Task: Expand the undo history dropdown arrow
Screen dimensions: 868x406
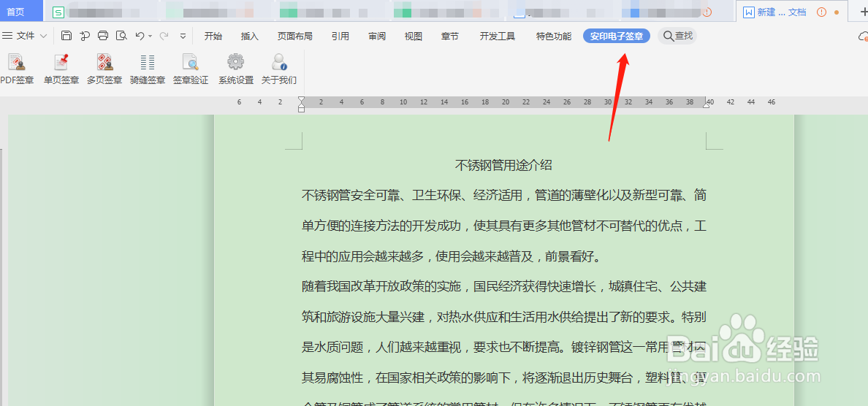Action: pos(150,37)
